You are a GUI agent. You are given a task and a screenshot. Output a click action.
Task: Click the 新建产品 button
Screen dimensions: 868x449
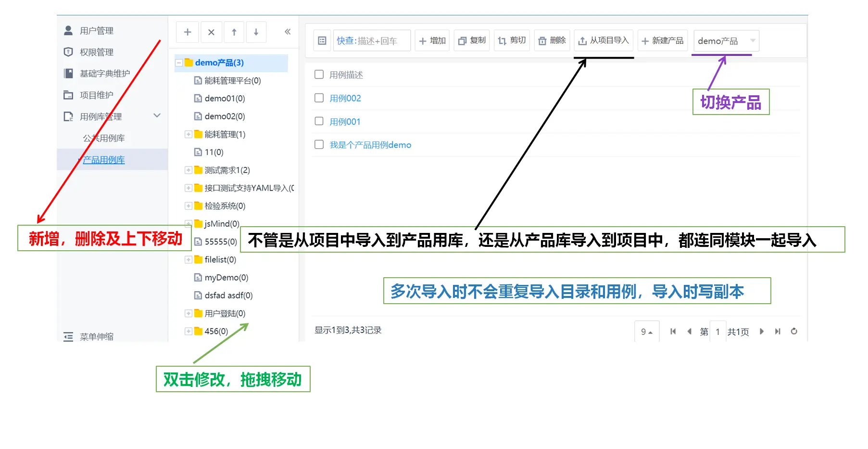click(663, 41)
